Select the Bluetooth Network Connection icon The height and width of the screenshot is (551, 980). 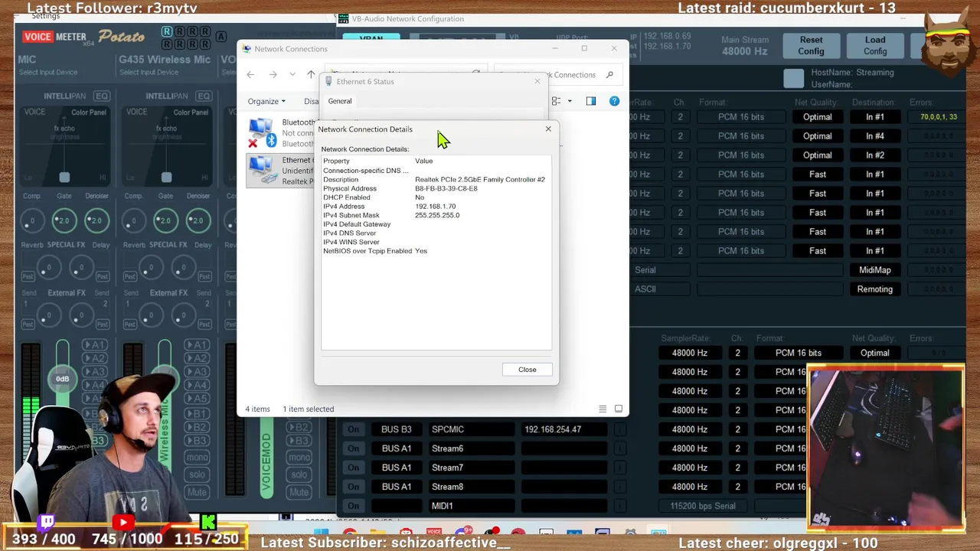262,132
